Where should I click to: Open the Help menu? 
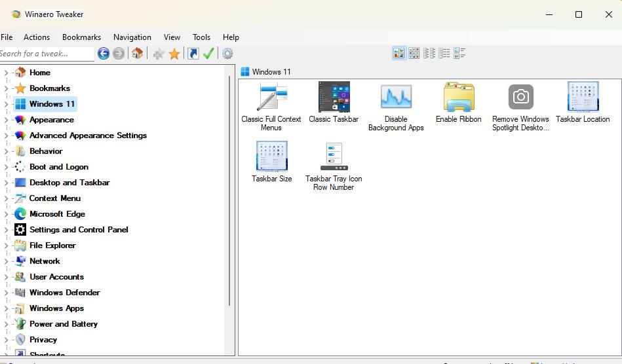tap(231, 37)
